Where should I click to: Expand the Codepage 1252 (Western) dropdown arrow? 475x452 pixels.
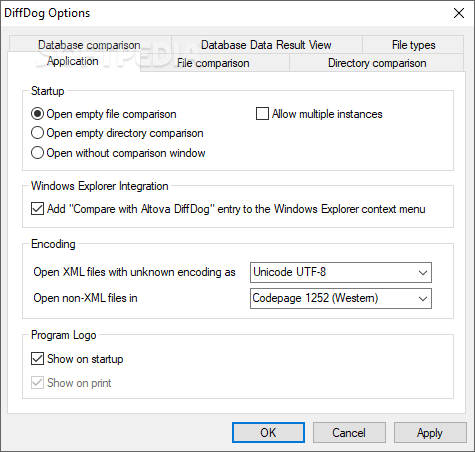[x=423, y=298]
